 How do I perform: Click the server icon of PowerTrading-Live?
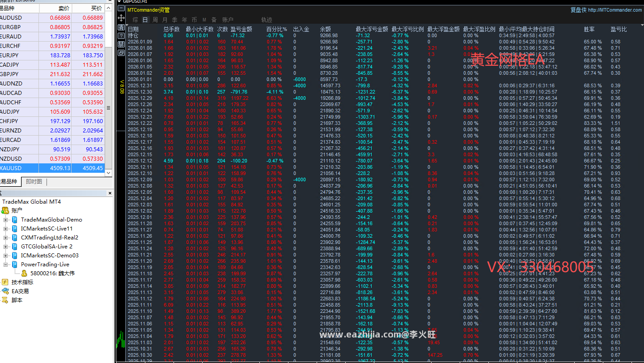coord(15,264)
